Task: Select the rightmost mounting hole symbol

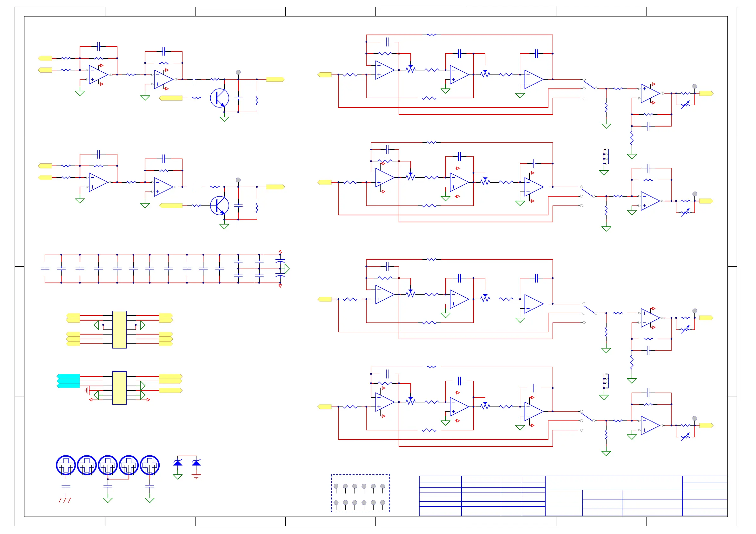Action: point(150,465)
